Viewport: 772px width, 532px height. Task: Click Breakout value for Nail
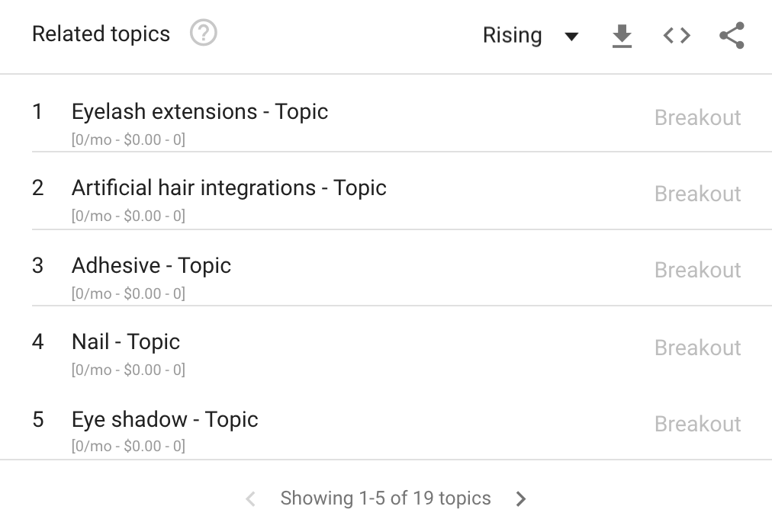697,348
